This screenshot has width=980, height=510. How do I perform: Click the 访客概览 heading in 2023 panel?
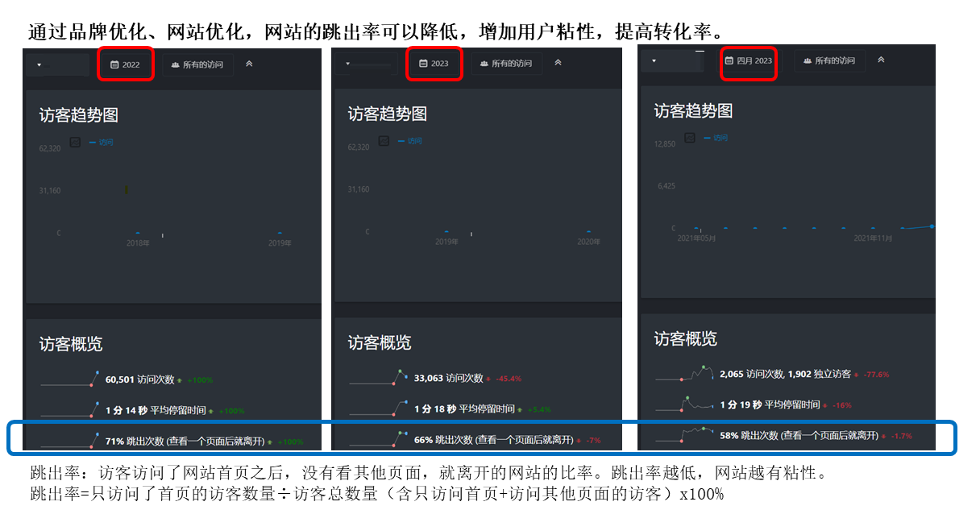tap(380, 342)
